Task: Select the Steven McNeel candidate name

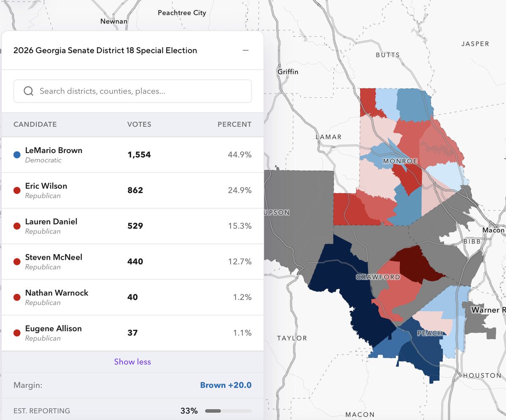Action: click(54, 257)
